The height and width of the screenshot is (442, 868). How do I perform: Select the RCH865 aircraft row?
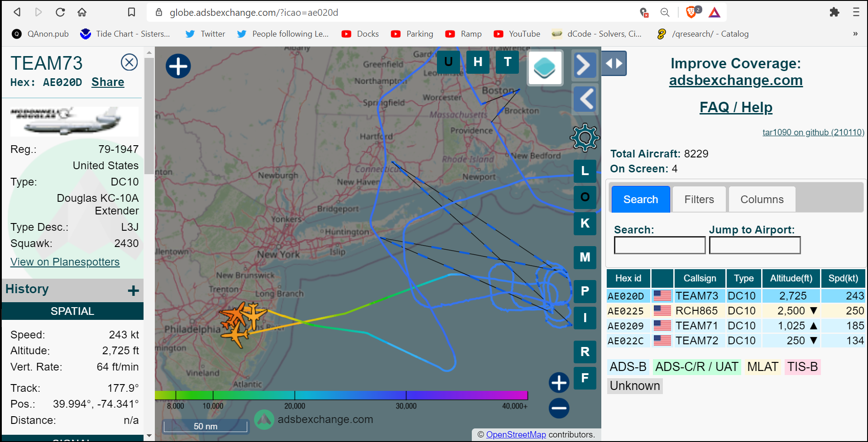[x=736, y=311]
